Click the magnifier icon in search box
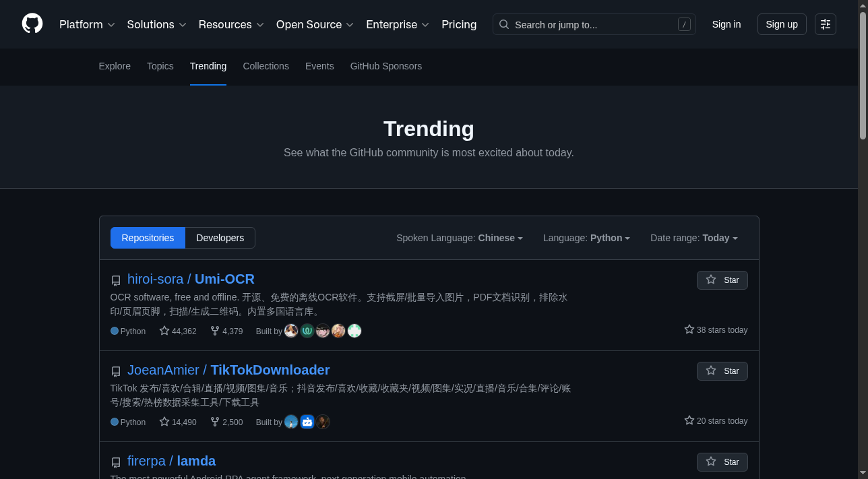 (x=504, y=24)
